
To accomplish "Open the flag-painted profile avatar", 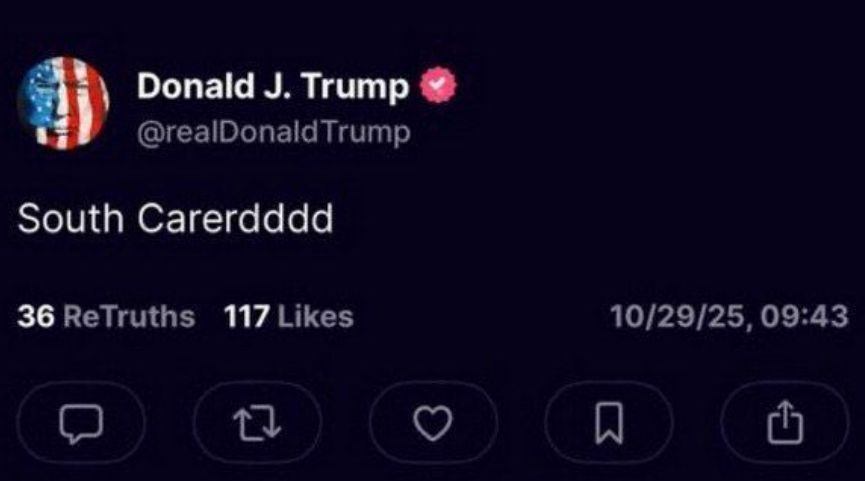I will coord(63,104).
